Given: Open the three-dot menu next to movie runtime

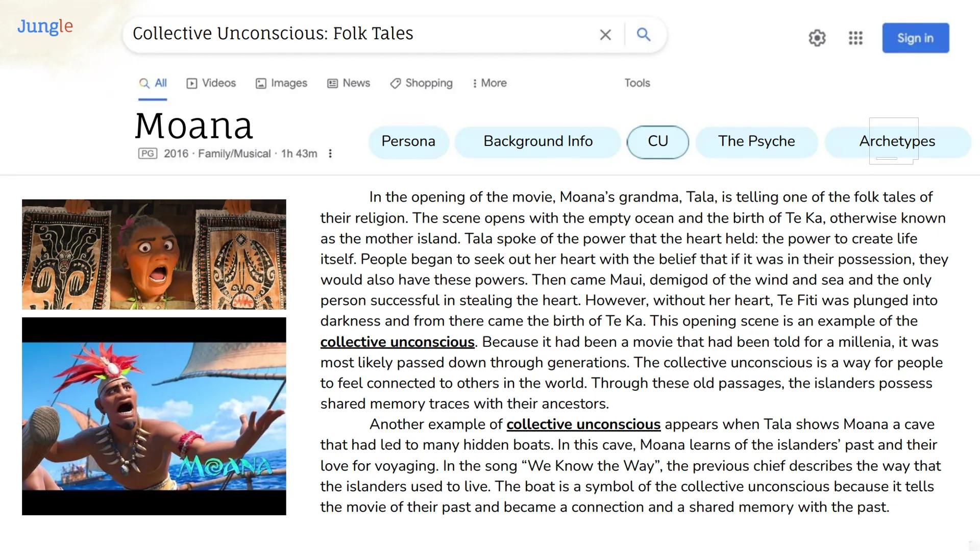Looking at the screenshot, I should [x=331, y=153].
